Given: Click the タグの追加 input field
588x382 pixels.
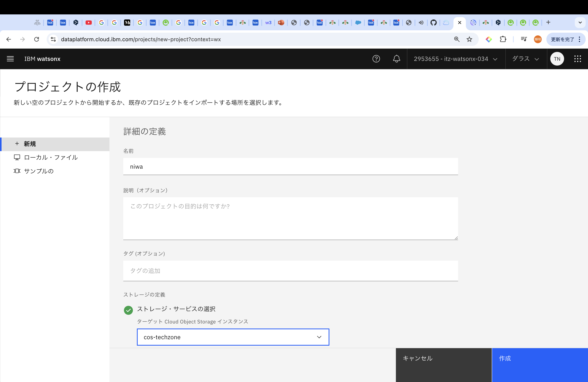Looking at the screenshot, I should 290,271.
